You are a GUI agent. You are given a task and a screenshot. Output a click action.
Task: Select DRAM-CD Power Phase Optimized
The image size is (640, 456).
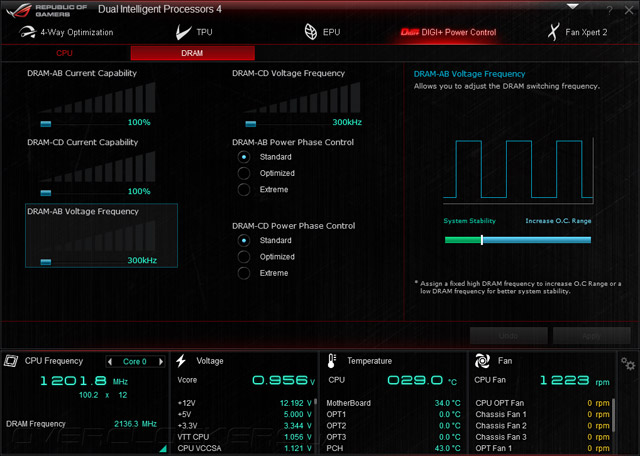(244, 257)
